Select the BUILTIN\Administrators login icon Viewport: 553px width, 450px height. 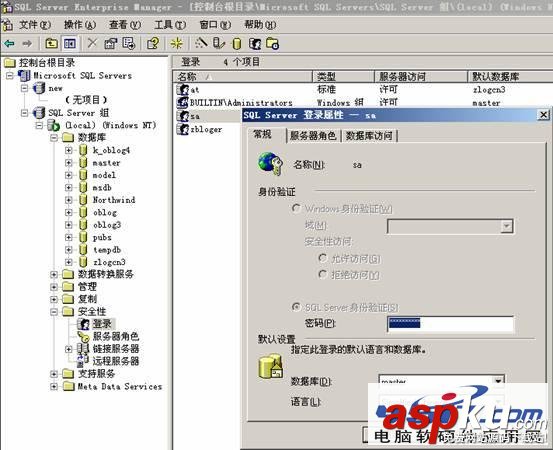pyautogui.click(x=183, y=102)
